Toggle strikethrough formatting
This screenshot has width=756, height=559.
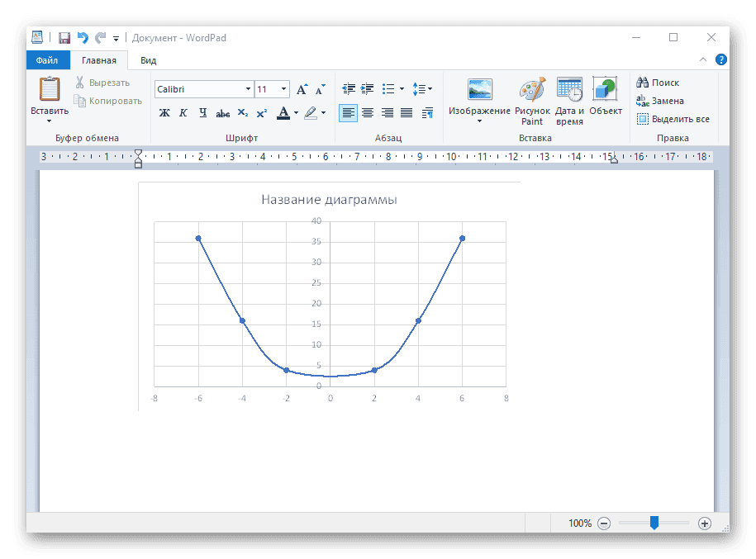point(222,113)
